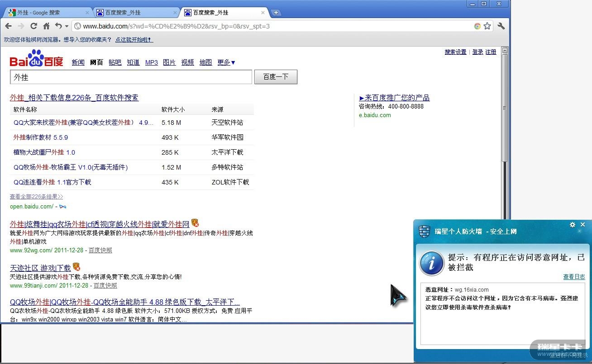Image resolution: width=592 pixels, height=364 pixels.
Task: Click the wg.16xia.com malicious URL text
Action: (x=472, y=290)
